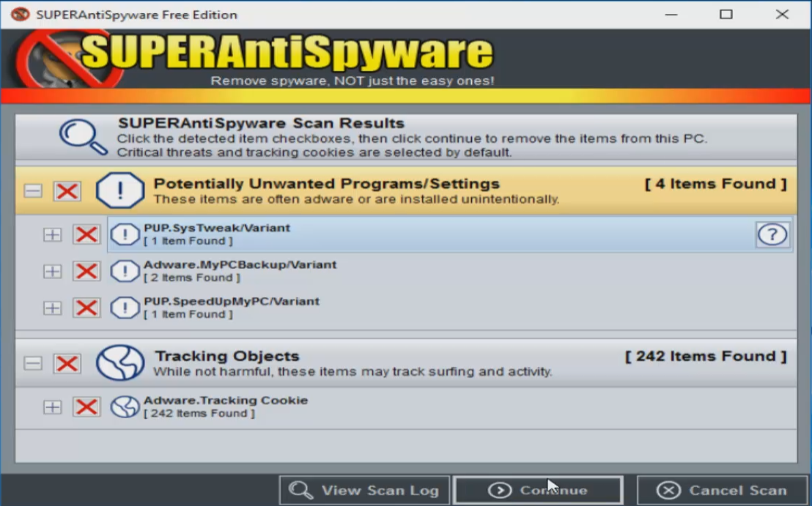Click the globe icon next to Adware.Tracking Cookie
Screen dimensions: 812x506
(x=125, y=406)
